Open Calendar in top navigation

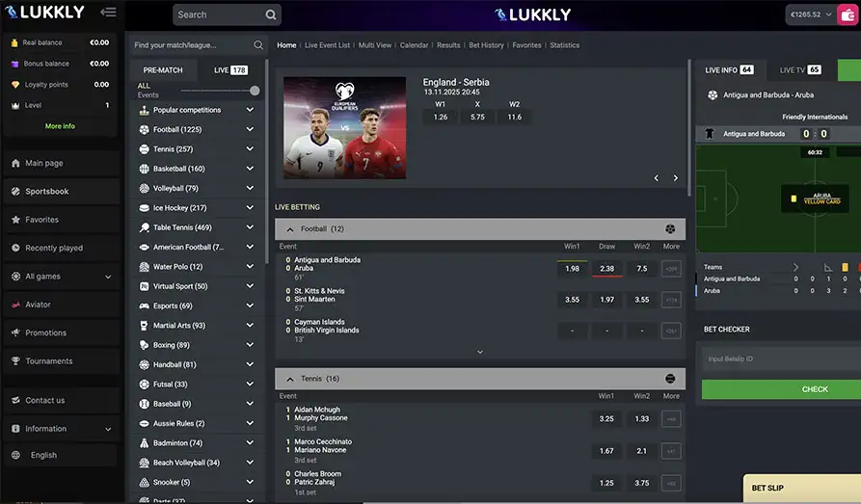pos(414,45)
